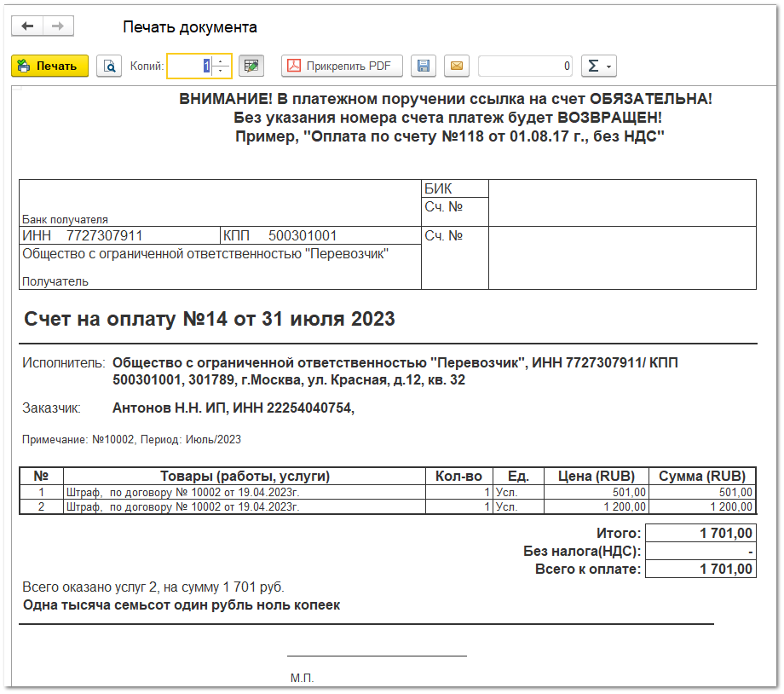Viewport: 784px width, 694px height.
Task: Send the document by email envelope icon
Action: coord(457,66)
